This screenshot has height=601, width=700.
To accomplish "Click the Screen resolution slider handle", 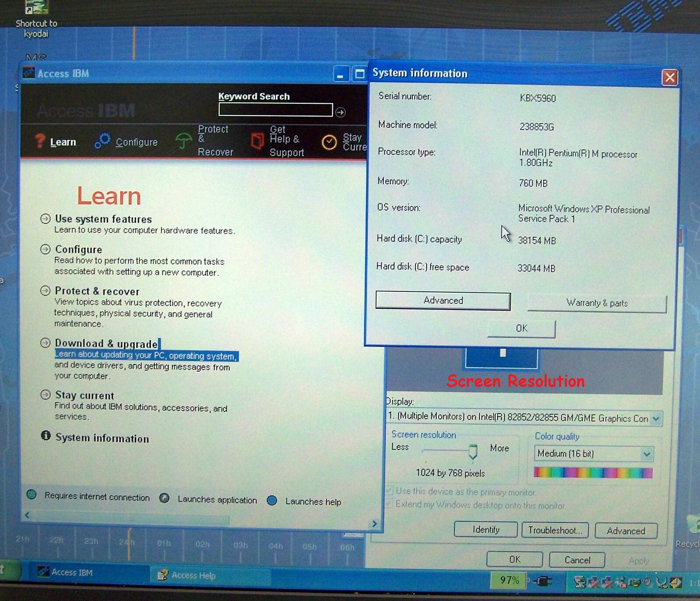I will click(473, 451).
